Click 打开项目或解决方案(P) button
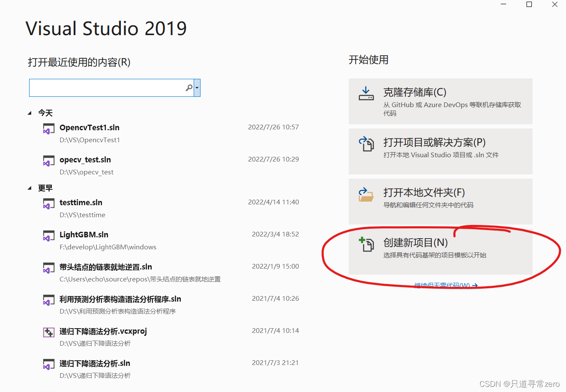Viewport: 566px width, 392px height. tap(440, 151)
